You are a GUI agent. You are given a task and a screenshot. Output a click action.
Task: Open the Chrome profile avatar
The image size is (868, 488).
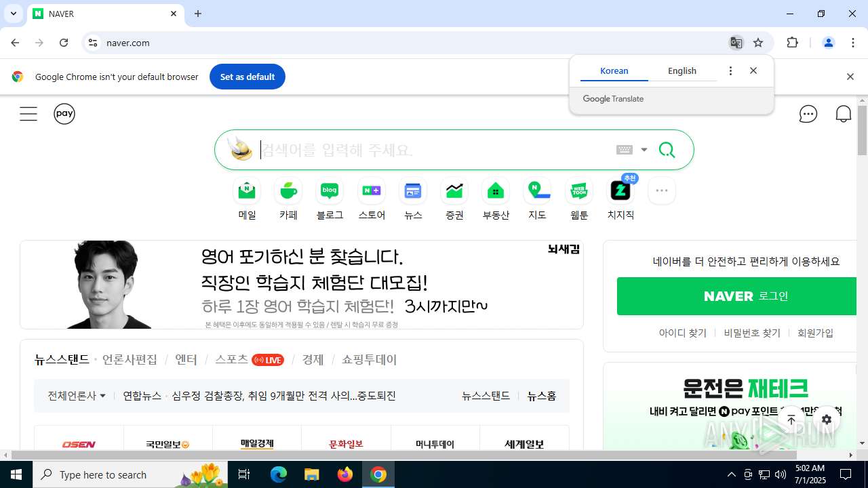pyautogui.click(x=828, y=43)
